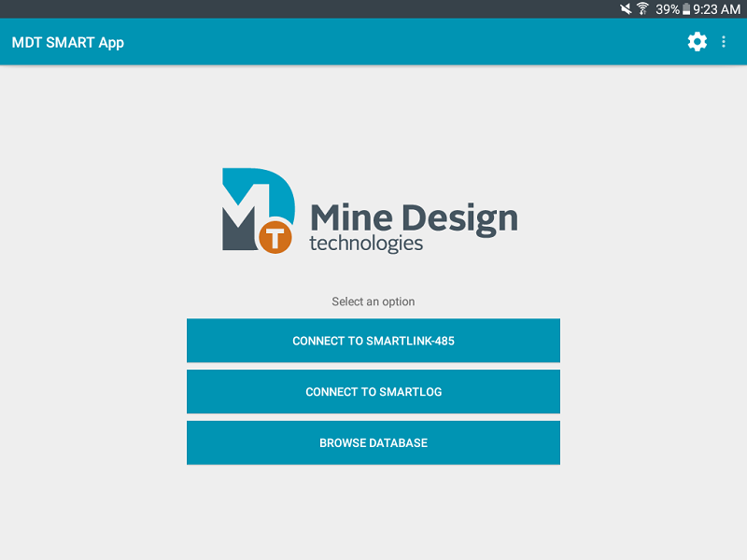Open the three-dot overflow menu
The height and width of the screenshot is (560, 747).
coord(724,42)
